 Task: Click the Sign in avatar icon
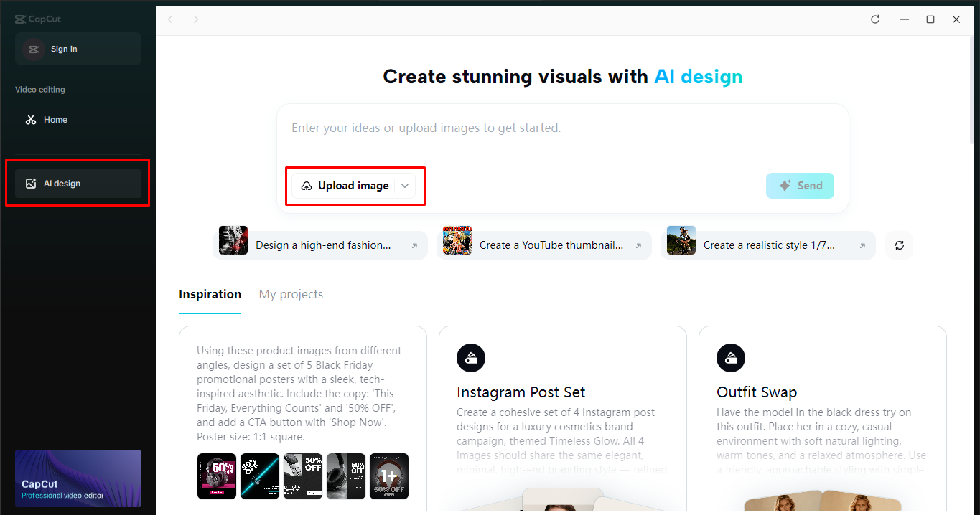33,49
